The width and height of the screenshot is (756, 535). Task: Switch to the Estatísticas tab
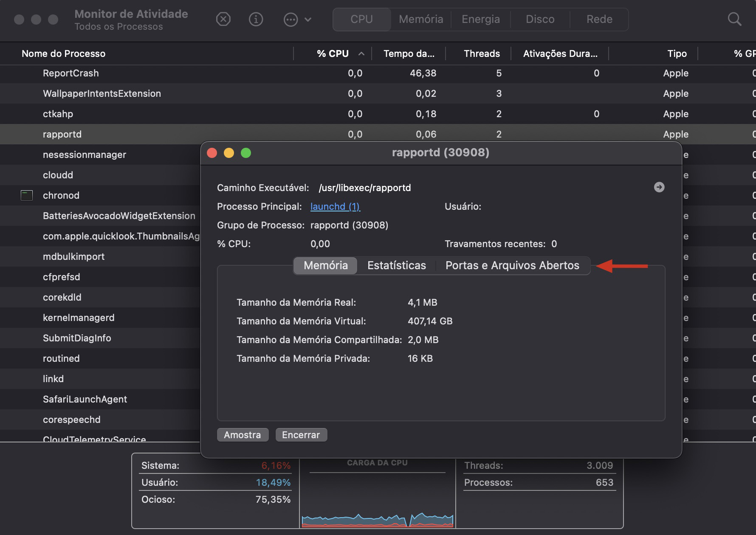coord(397,265)
